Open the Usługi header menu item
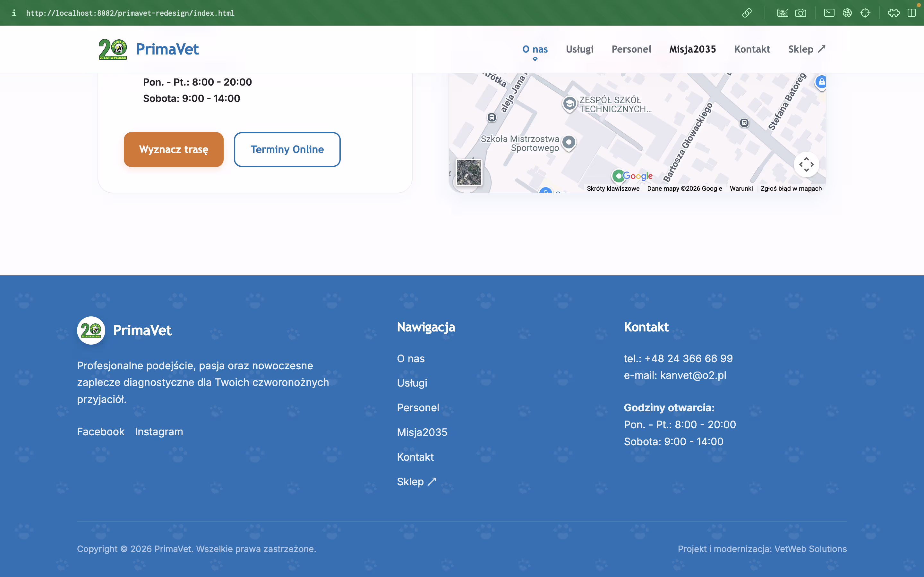The width and height of the screenshot is (924, 577). pyautogui.click(x=579, y=49)
